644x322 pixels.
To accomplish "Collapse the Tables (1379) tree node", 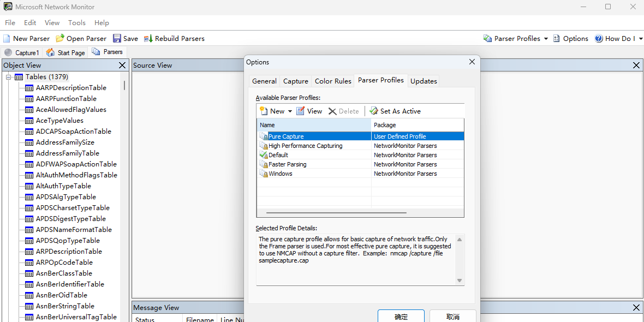I will pos(8,76).
